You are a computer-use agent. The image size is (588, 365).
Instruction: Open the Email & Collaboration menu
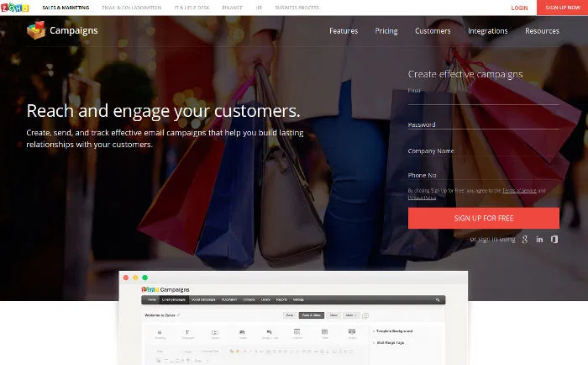[132, 8]
